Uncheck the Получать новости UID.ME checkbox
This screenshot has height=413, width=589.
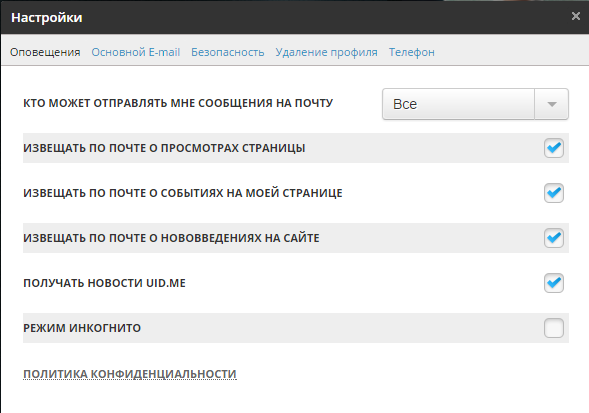pos(554,283)
